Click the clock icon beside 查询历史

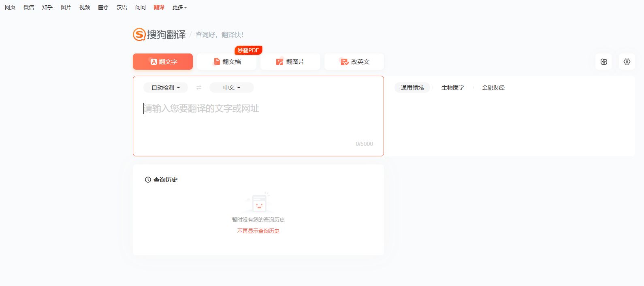click(x=148, y=179)
